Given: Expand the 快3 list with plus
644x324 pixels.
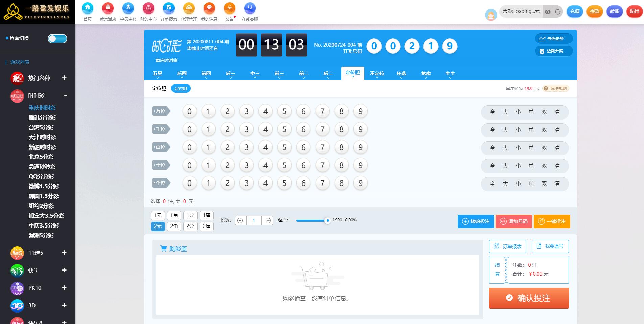Looking at the screenshot, I should pyautogui.click(x=64, y=270).
